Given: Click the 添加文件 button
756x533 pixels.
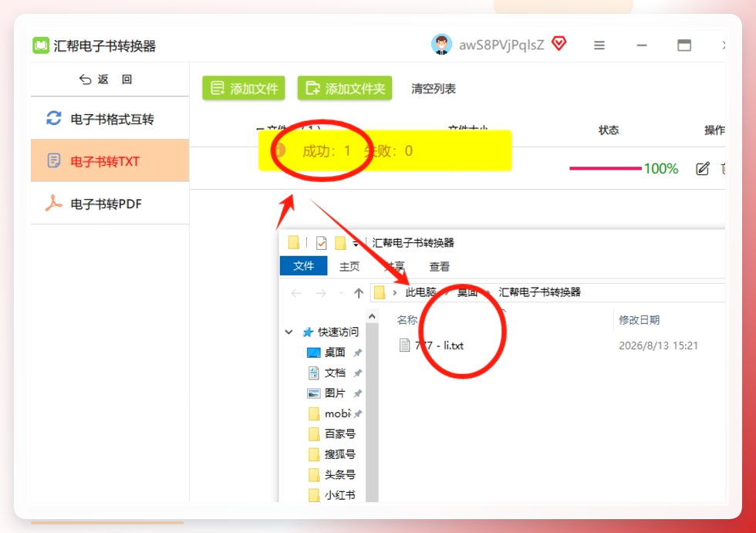Looking at the screenshot, I should tap(244, 88).
